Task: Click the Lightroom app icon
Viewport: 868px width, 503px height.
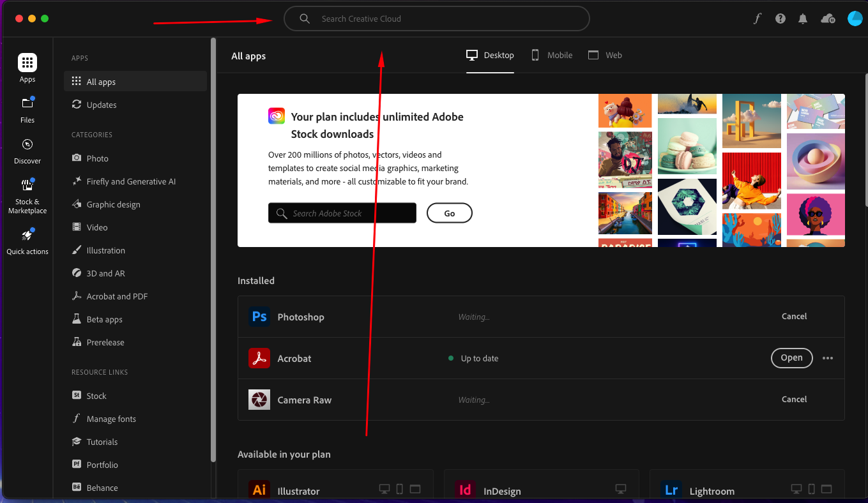Action: (x=671, y=490)
